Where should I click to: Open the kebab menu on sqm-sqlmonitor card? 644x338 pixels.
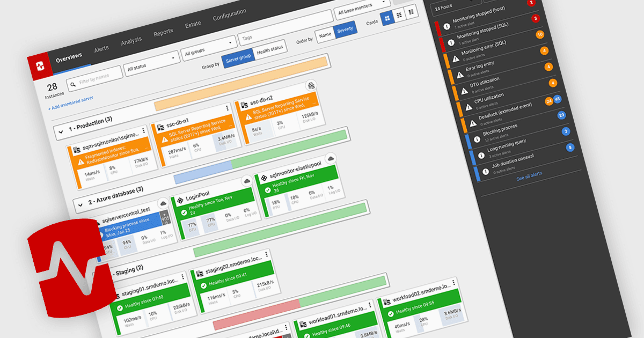(x=144, y=130)
